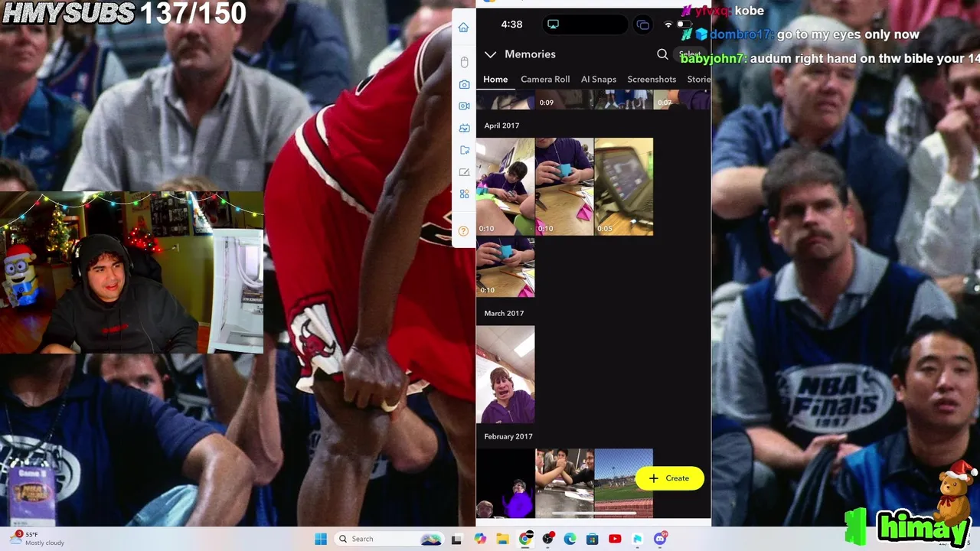Image resolution: width=980 pixels, height=551 pixels.
Task: Open the fourth April 2017 clip, second row
Action: pos(505,266)
